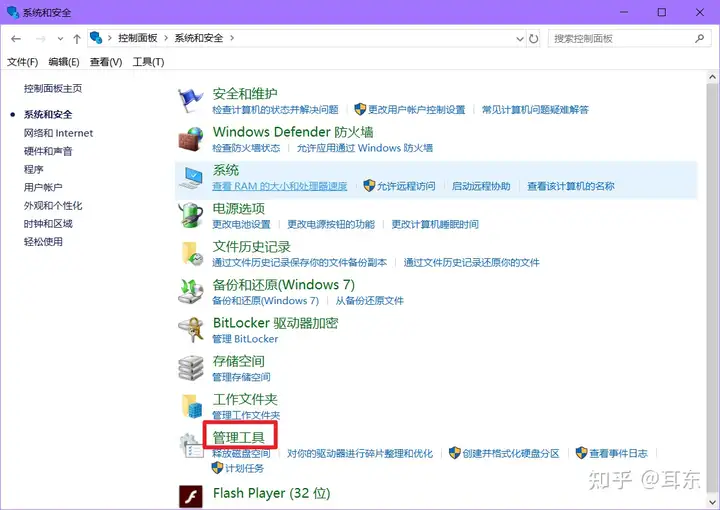Image resolution: width=720 pixels, height=510 pixels.
Task: Click the up arrow to parent folder
Action: point(77,39)
